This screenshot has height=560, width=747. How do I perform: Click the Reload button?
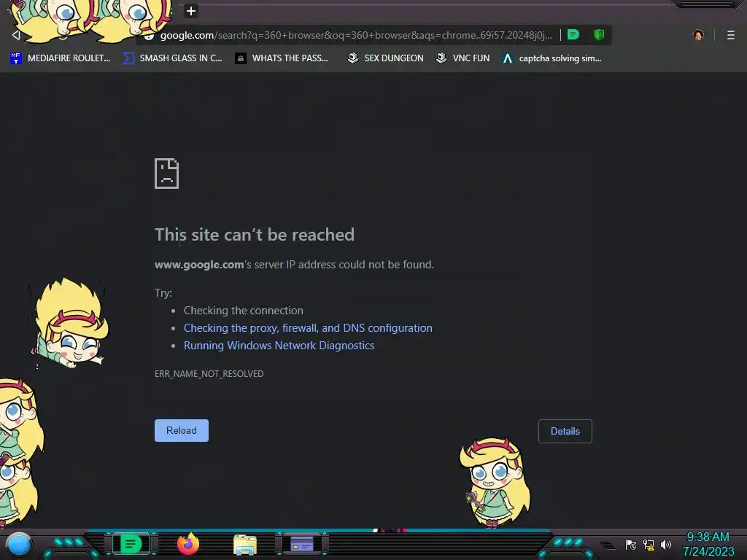pyautogui.click(x=182, y=430)
